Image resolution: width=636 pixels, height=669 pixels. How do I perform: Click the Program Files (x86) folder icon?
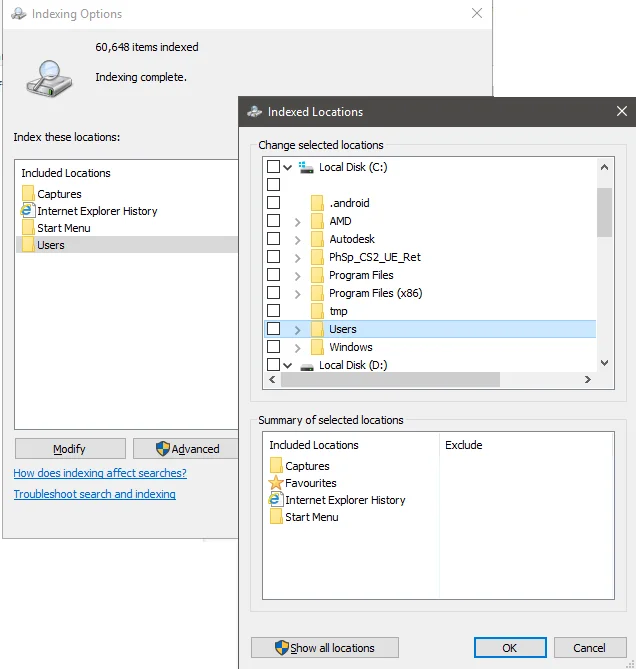pos(317,293)
